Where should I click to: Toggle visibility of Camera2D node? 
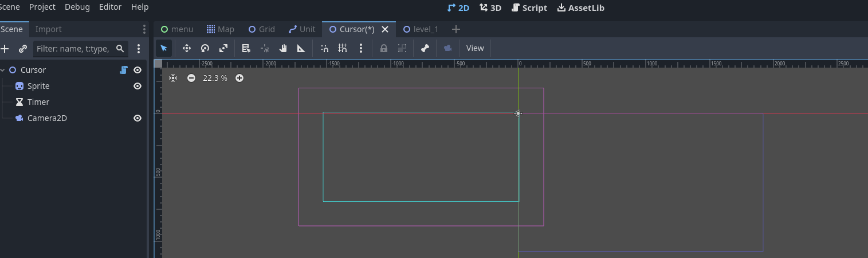point(138,118)
